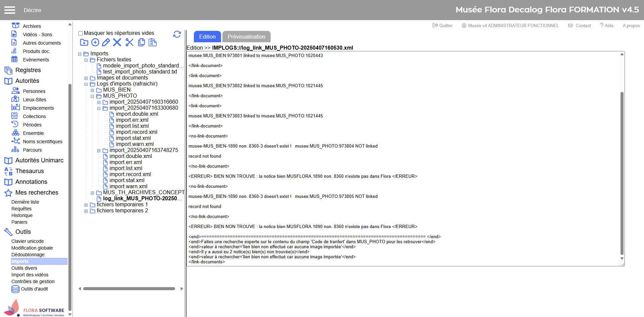644x317 pixels.
Task: Click the tree panel horizontal scrollbar
Action: (129, 288)
